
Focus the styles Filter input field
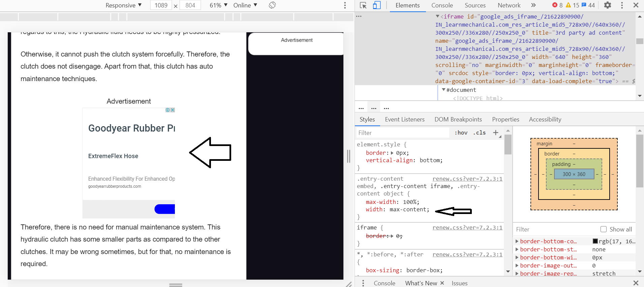pos(403,133)
